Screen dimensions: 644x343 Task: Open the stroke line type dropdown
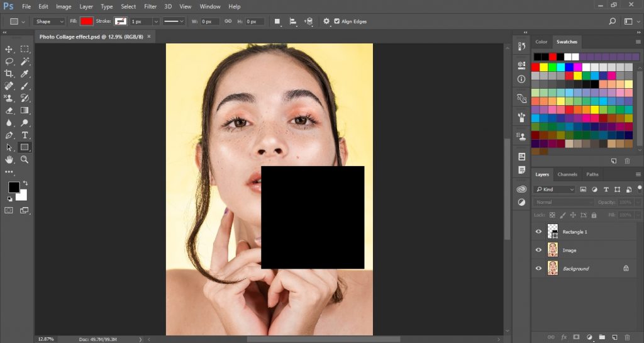(x=174, y=21)
